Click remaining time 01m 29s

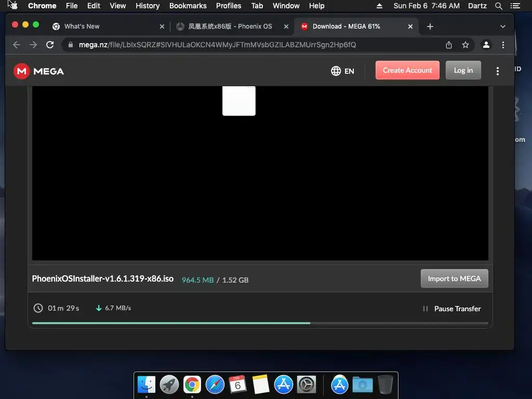tap(63, 308)
